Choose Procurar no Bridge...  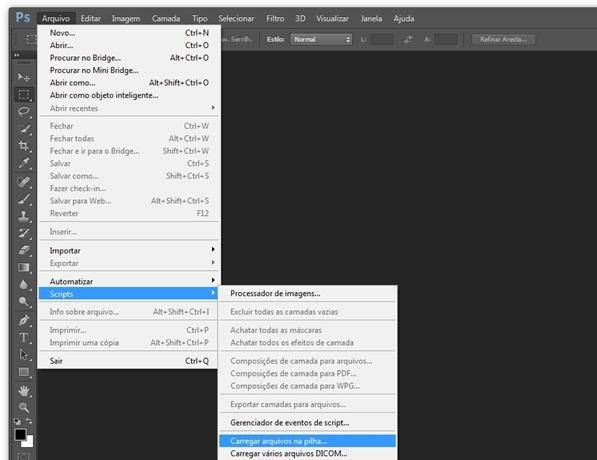[129, 58]
